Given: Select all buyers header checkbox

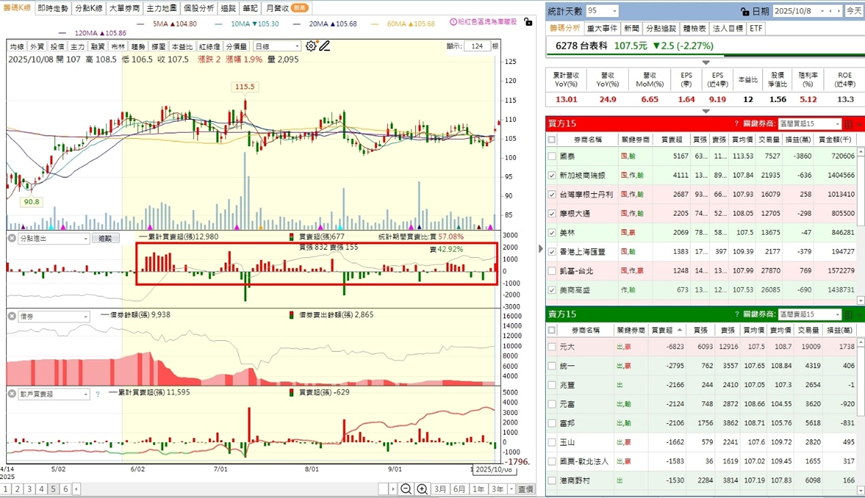Looking at the screenshot, I should click(x=552, y=140).
